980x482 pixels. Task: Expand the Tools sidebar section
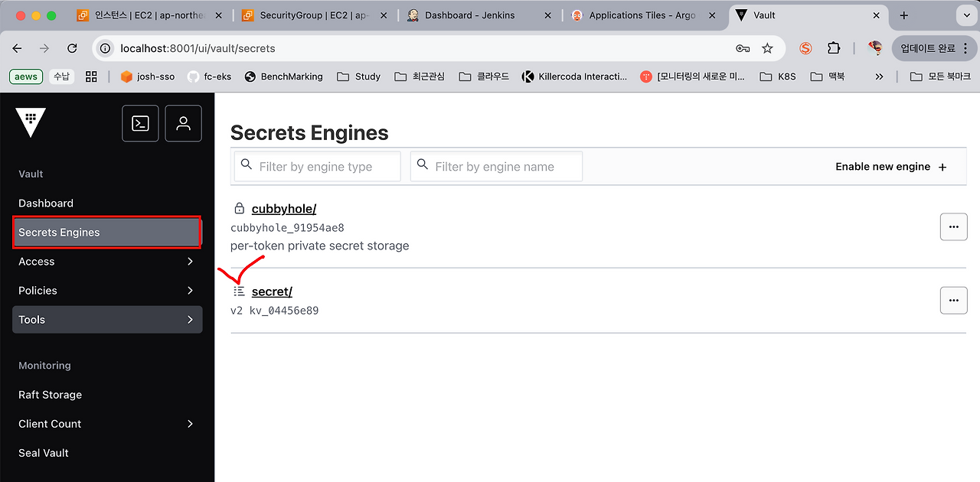[107, 320]
